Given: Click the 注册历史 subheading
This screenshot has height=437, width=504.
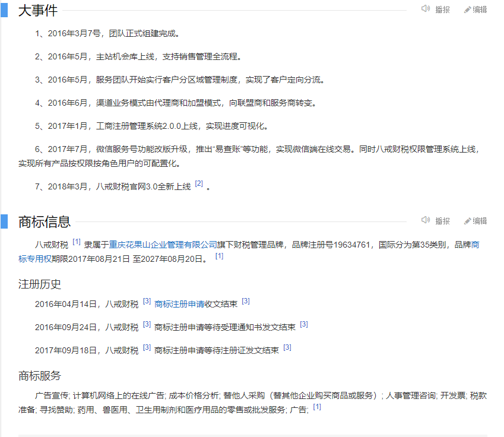Looking at the screenshot, I should 40,284.
